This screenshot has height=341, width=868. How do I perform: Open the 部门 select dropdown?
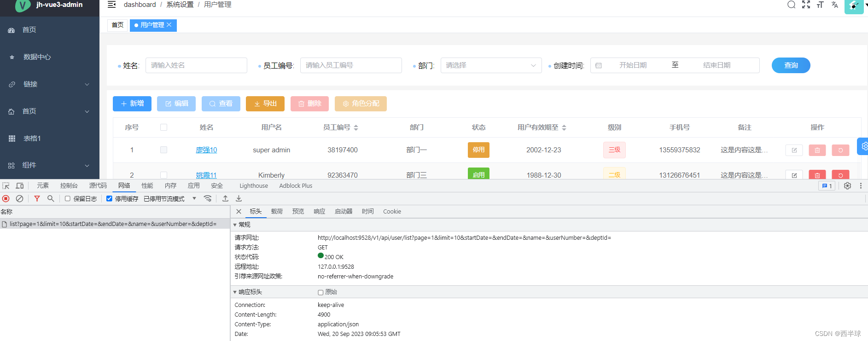(491, 65)
